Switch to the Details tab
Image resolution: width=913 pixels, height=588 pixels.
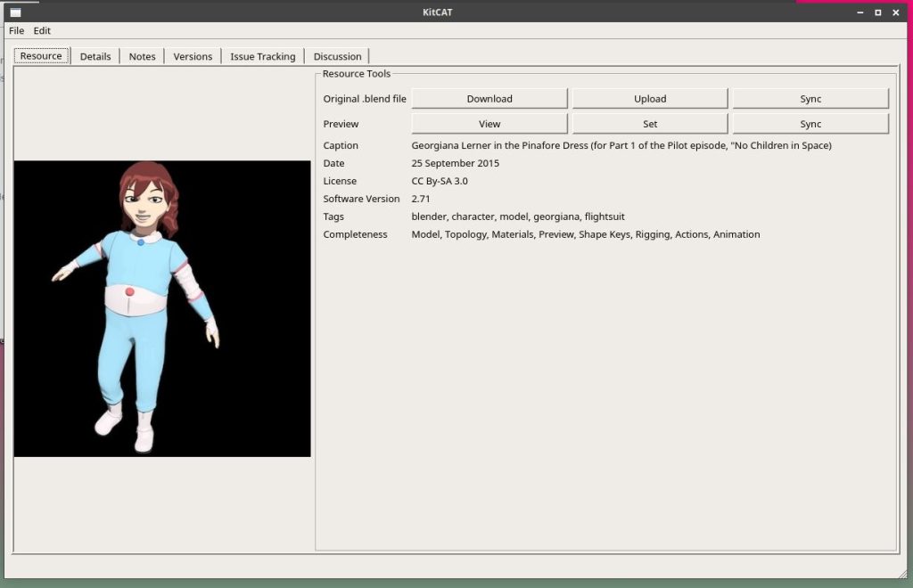tap(95, 55)
